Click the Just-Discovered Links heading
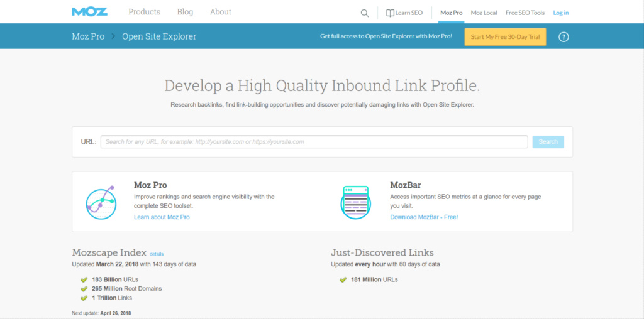644x319 pixels. tap(382, 252)
